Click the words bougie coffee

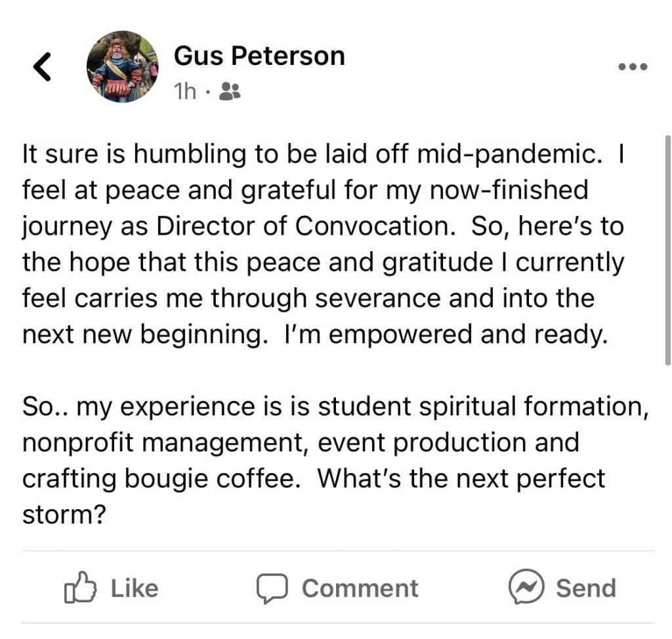pyautogui.click(x=213, y=479)
